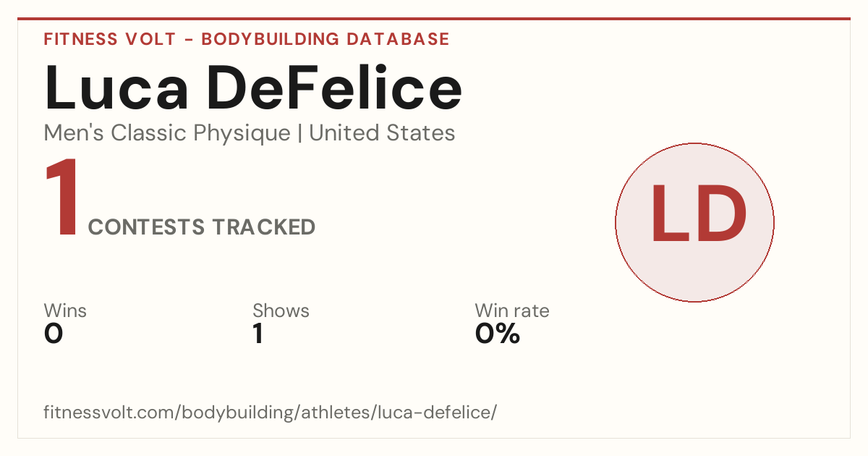
Task: Click the Win rate label
Action: point(512,311)
